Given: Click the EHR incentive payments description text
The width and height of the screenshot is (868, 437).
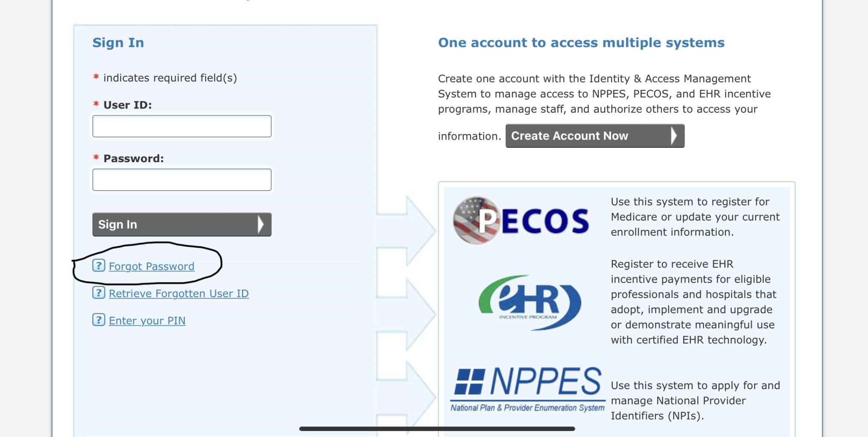Looking at the screenshot, I should [693, 301].
